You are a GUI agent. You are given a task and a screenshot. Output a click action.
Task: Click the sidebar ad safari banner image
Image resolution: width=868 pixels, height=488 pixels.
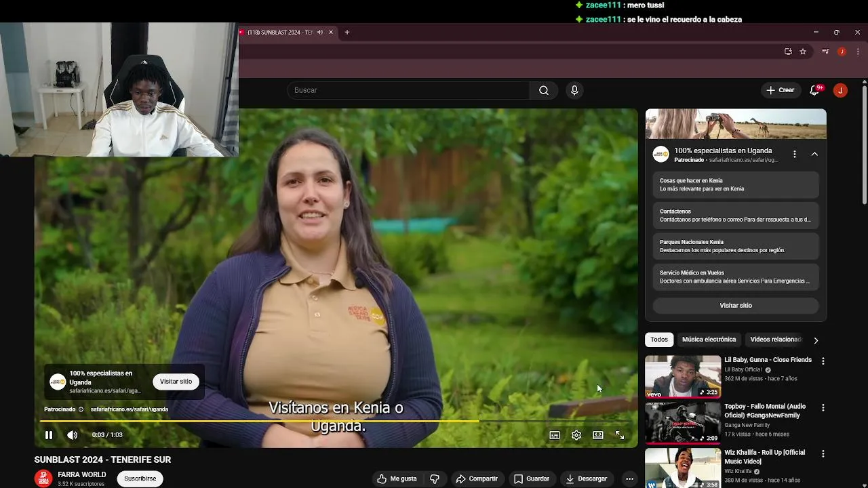(736, 124)
